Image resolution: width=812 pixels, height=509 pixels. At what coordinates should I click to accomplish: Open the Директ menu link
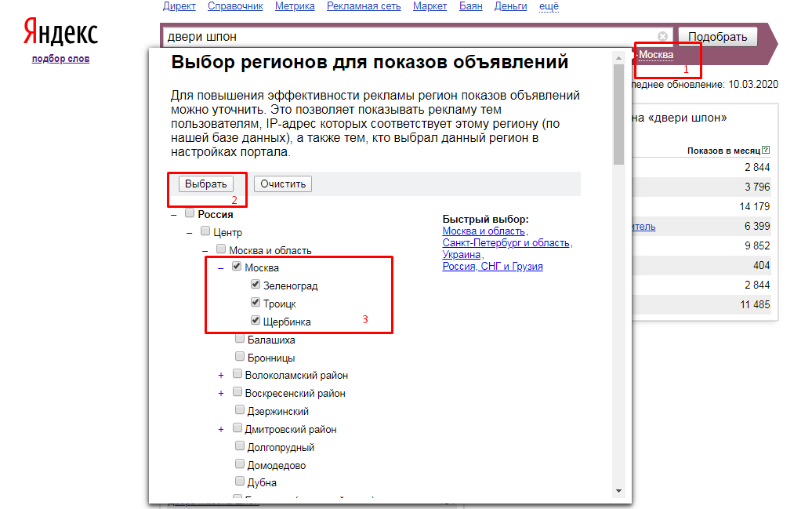coord(179,6)
